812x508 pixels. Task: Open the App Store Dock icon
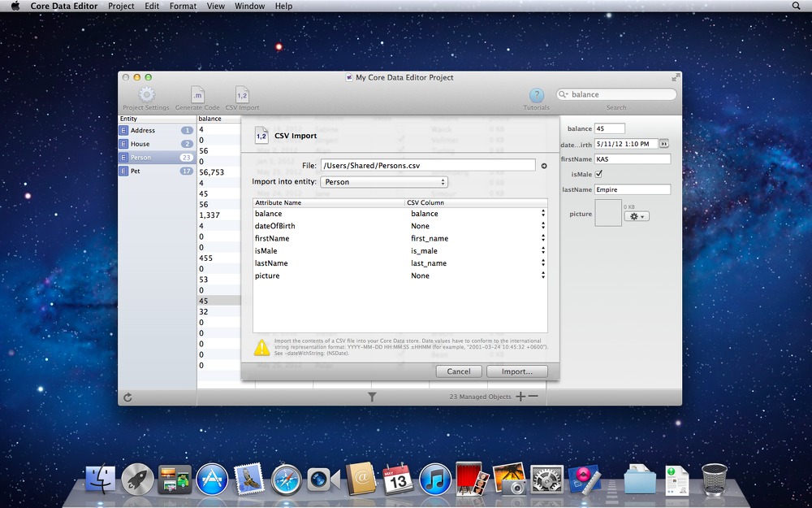point(212,479)
